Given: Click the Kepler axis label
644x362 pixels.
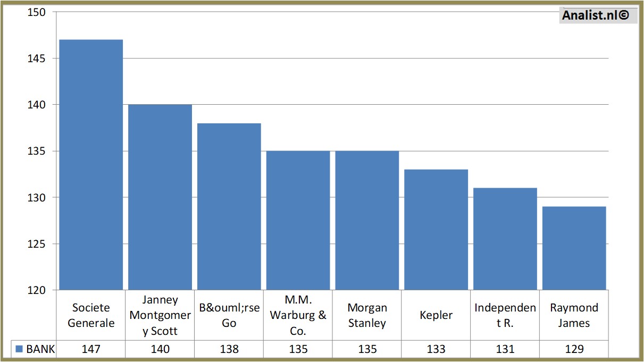Looking at the screenshot, I should tap(436, 315).
